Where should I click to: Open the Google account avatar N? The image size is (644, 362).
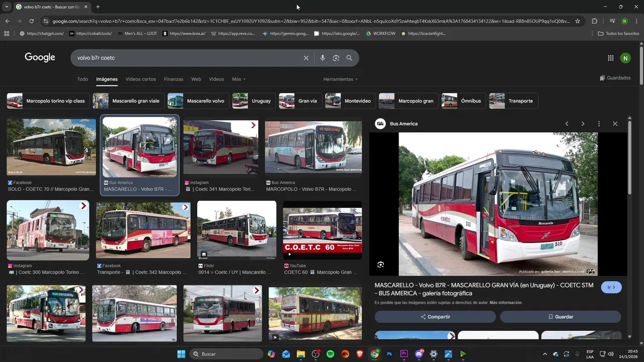pyautogui.click(x=625, y=58)
